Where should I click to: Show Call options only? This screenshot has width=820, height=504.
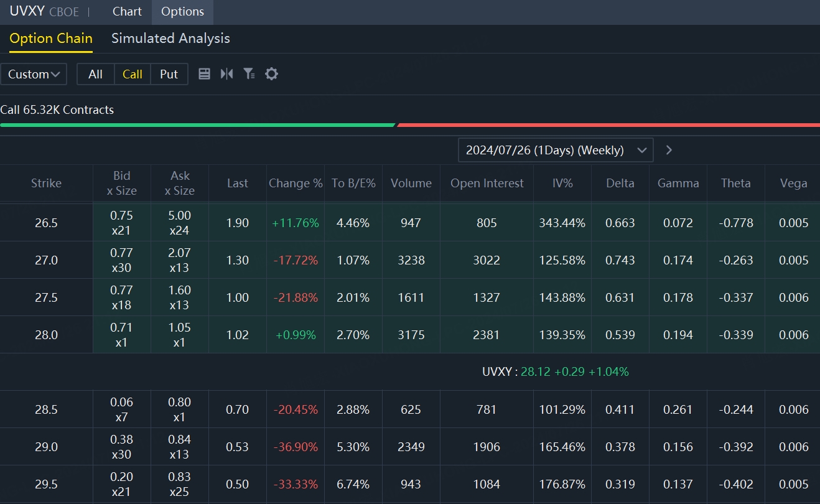(133, 74)
